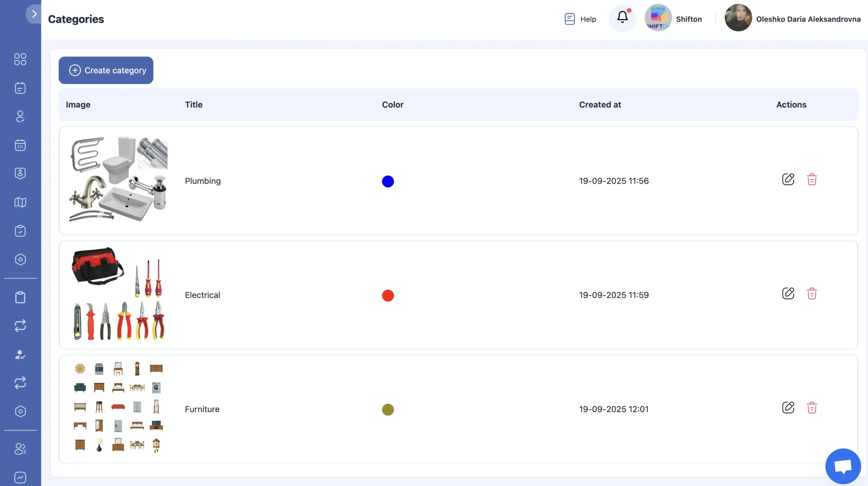Click the notification bell icon
This screenshot has width=868, height=486.
[622, 17]
